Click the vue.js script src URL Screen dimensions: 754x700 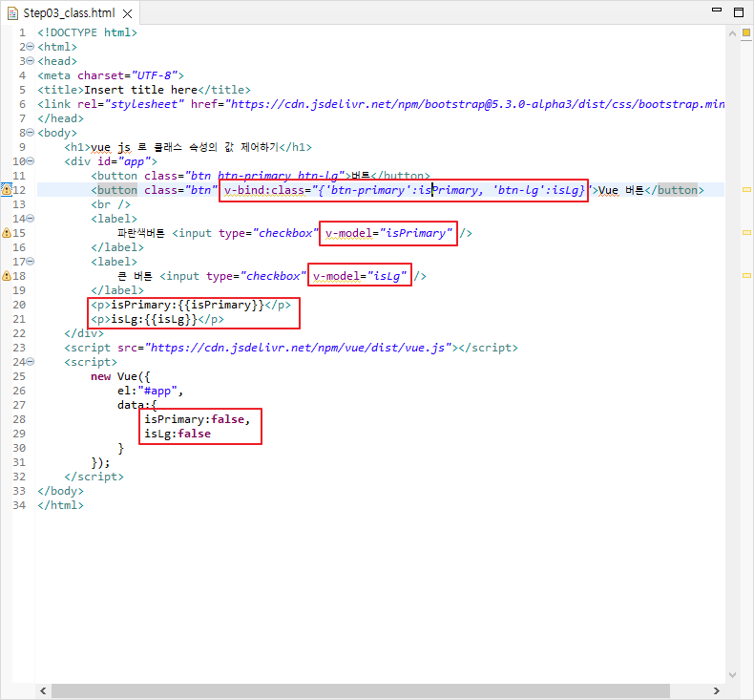[298, 348]
